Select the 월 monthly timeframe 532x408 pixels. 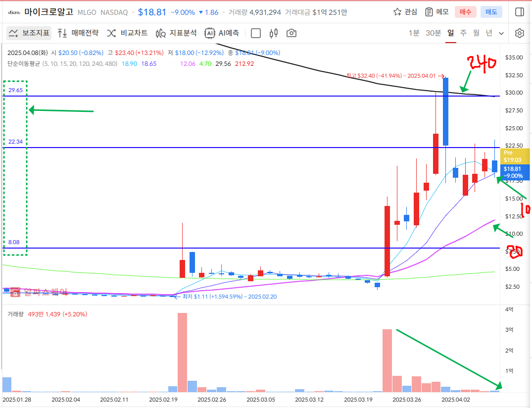pyautogui.click(x=477, y=33)
